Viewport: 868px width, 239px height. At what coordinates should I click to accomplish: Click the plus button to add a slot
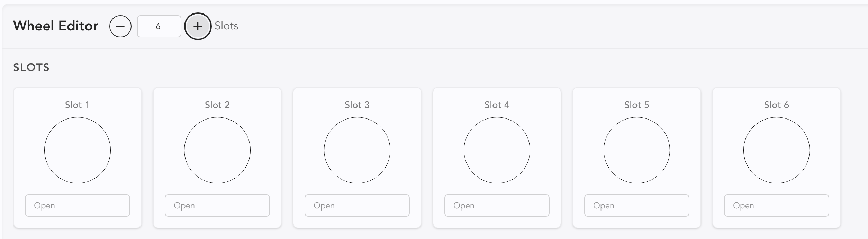click(198, 26)
